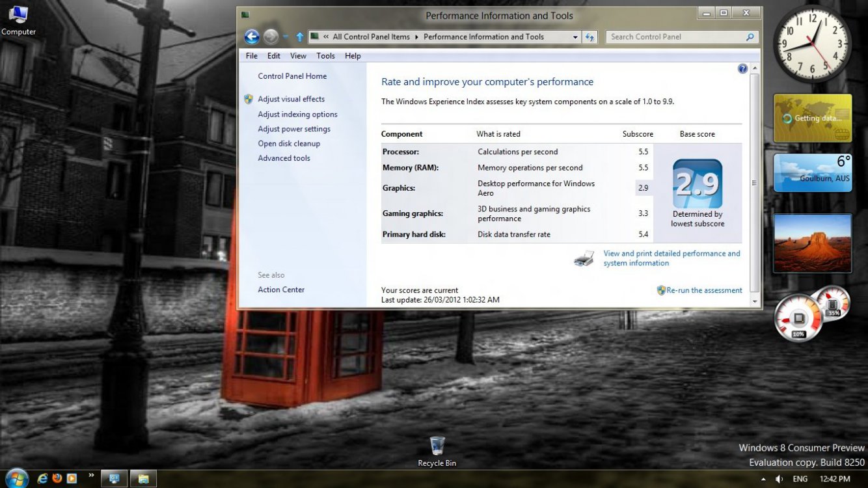Open disk cleanup link
This screenshot has width=868, height=488.
pos(289,144)
